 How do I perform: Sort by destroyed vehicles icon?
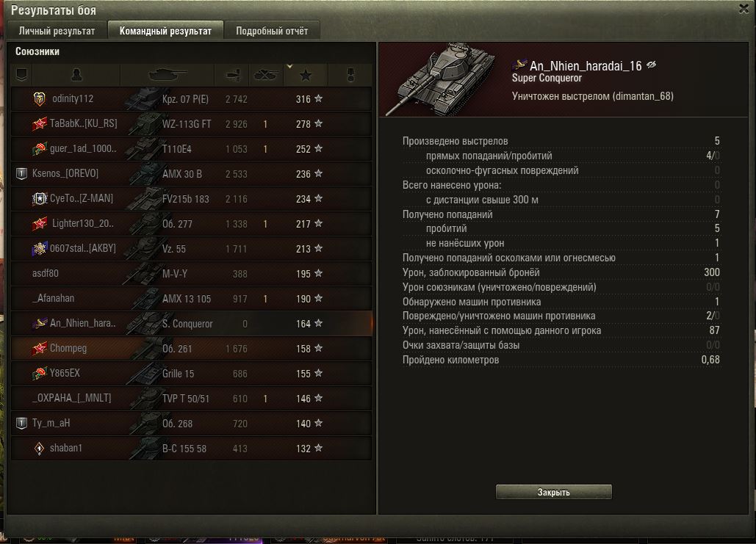266,75
